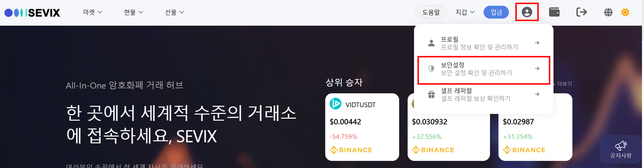Click the 더보기 link
Screen dimensions: 644x168
[x=564, y=84]
